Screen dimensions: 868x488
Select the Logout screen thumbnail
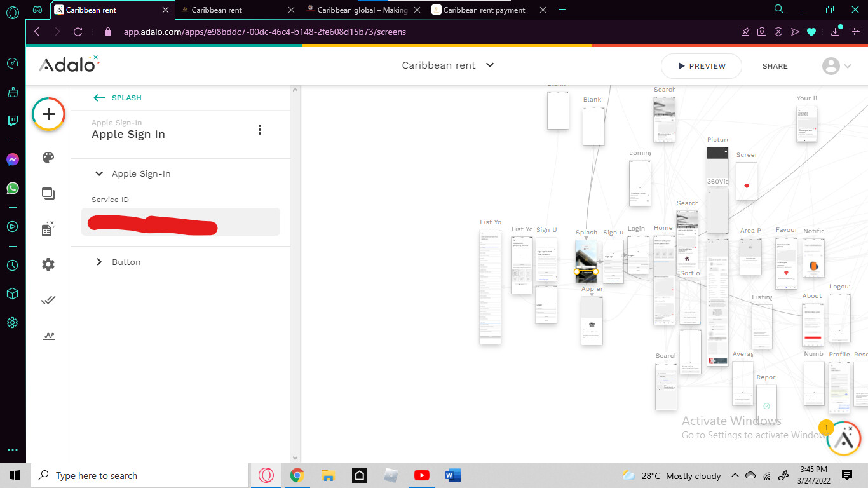pyautogui.click(x=839, y=318)
